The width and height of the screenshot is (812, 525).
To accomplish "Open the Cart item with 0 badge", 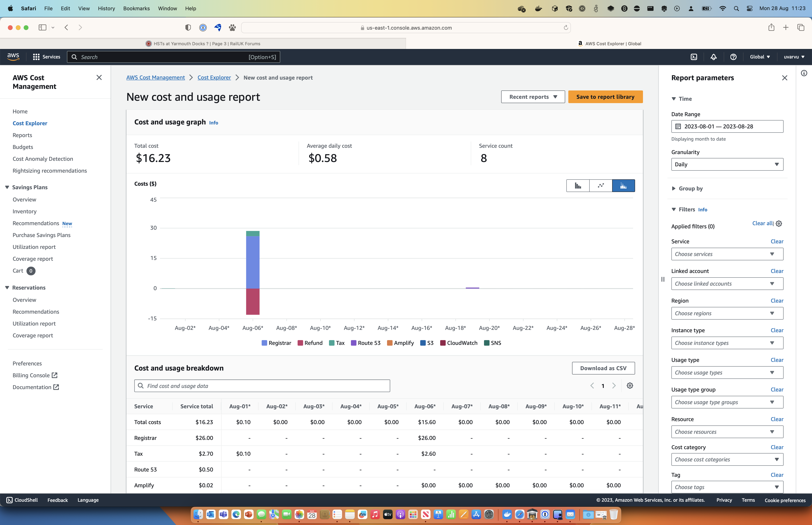I will click(x=24, y=271).
